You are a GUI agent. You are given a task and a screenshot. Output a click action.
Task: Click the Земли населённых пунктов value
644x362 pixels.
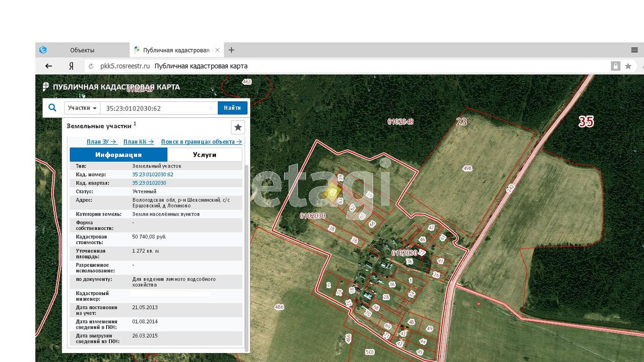pyautogui.click(x=166, y=214)
